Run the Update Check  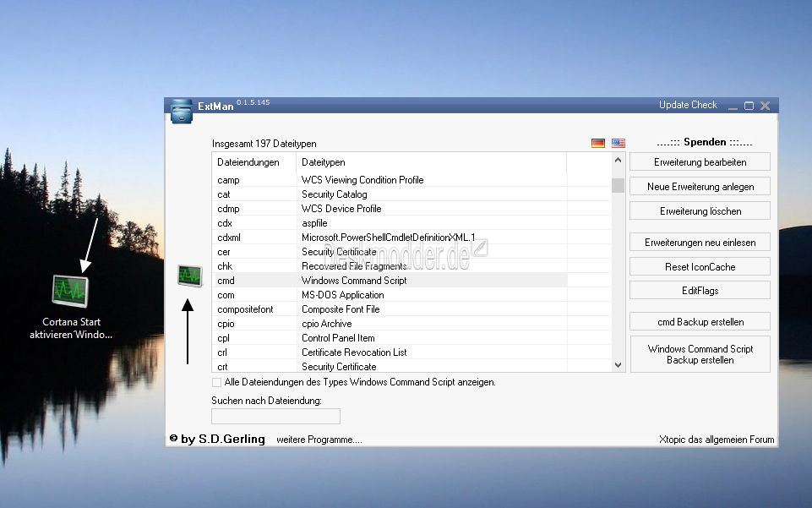[x=687, y=104]
